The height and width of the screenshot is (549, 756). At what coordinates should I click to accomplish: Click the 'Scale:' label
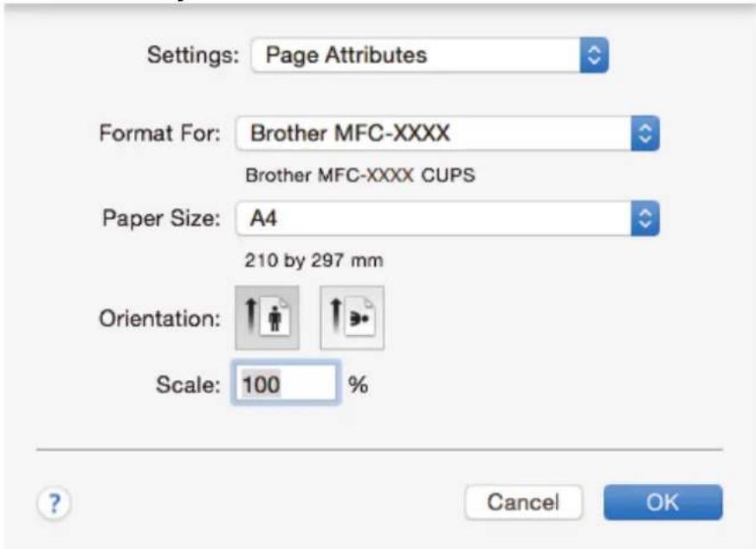pyautogui.click(x=188, y=384)
